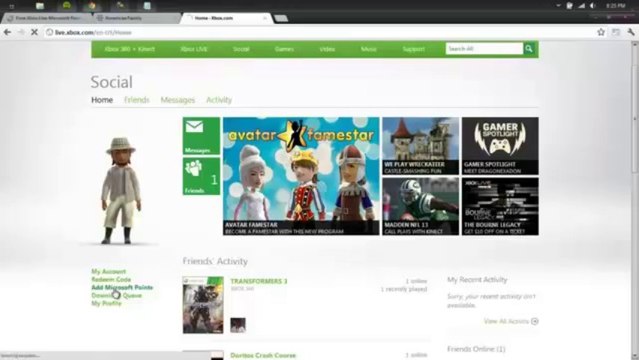Switch to the Messages sub-tab
Viewport: 639px width, 360px height.
pyautogui.click(x=178, y=100)
